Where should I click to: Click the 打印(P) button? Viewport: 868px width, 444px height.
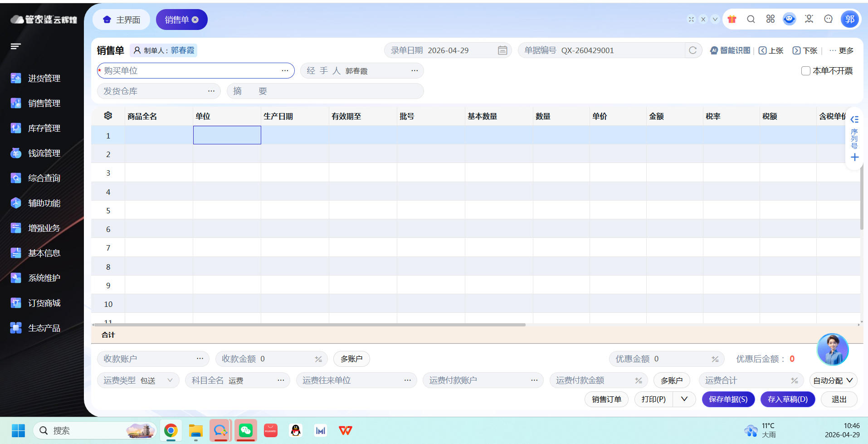tap(654, 399)
